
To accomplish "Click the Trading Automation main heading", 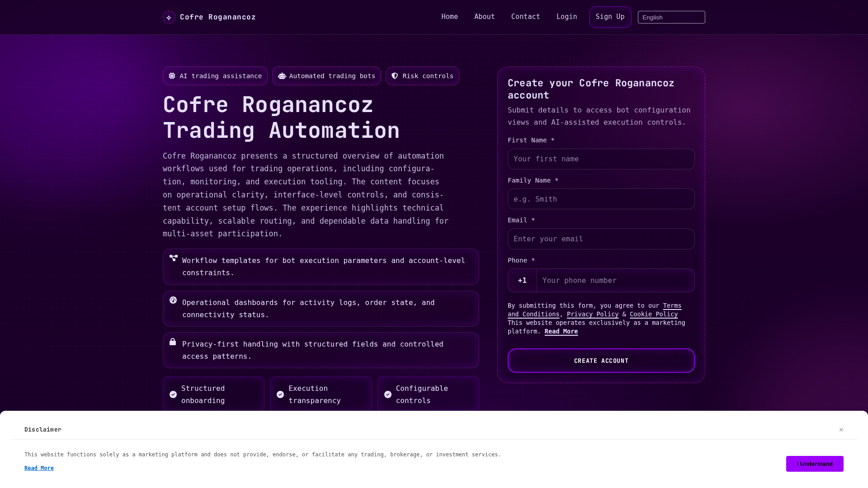I will pos(281,117).
